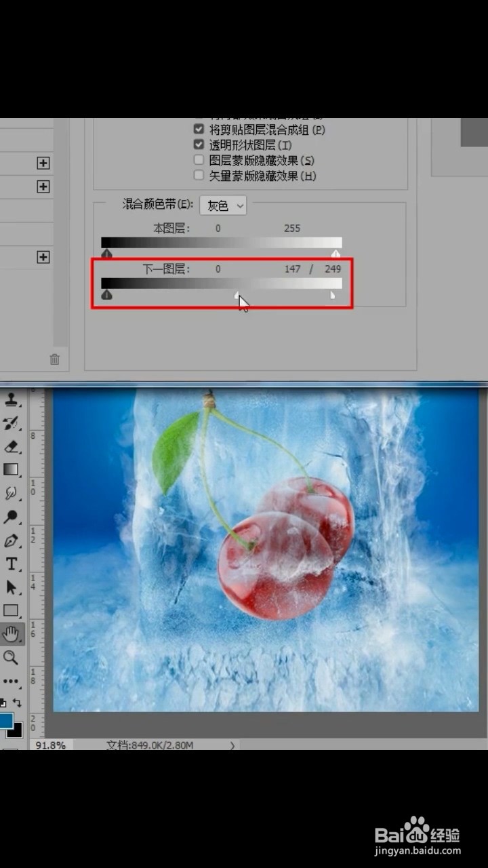Screen dimensions: 488x868
Task: Select the Smudge tool
Action: click(12, 493)
